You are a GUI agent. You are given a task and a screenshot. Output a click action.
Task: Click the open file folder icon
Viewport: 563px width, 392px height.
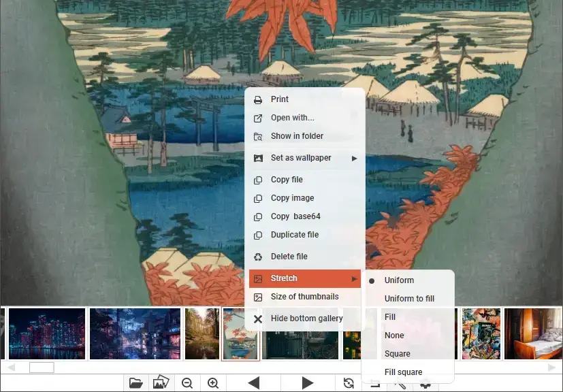pos(136,383)
